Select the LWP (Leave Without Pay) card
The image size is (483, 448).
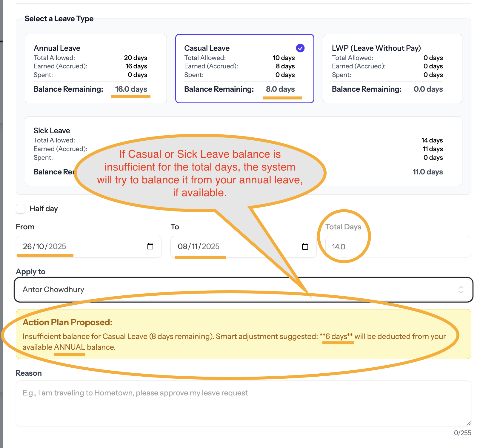point(392,68)
